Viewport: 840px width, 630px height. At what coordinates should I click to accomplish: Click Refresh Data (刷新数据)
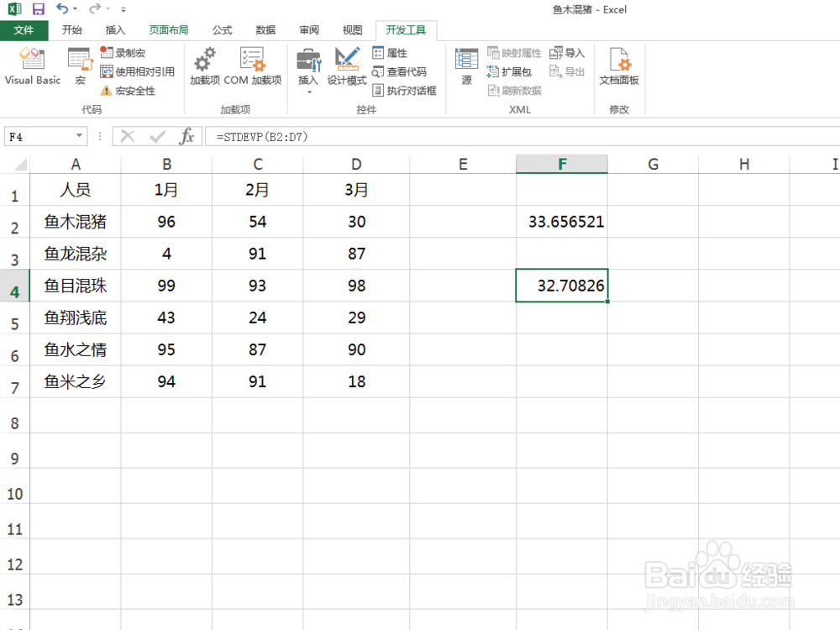point(514,91)
